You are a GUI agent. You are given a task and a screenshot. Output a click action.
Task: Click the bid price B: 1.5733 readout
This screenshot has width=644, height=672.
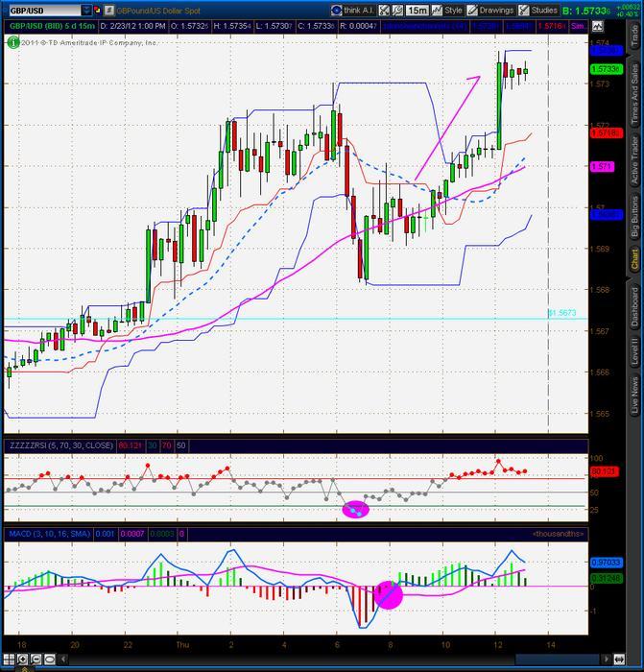586,11
